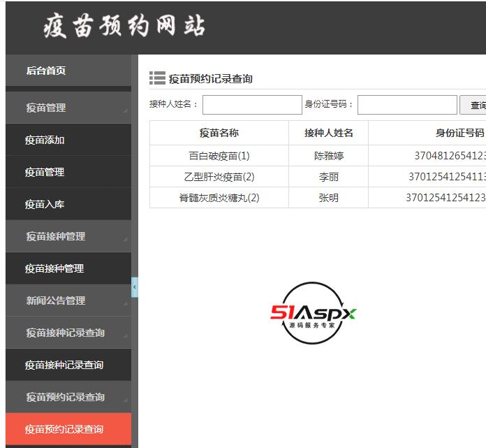Click the name 李丽 in table

tap(329, 177)
